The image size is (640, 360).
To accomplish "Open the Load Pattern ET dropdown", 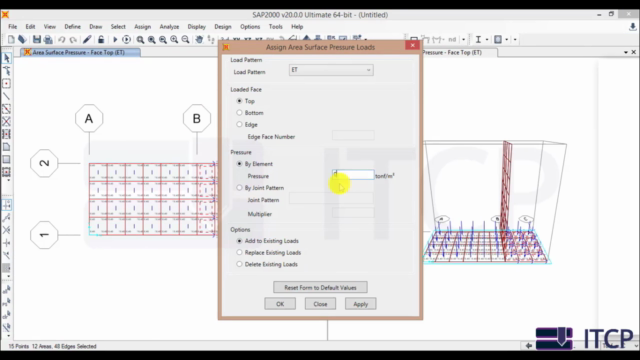I will (x=331, y=70).
